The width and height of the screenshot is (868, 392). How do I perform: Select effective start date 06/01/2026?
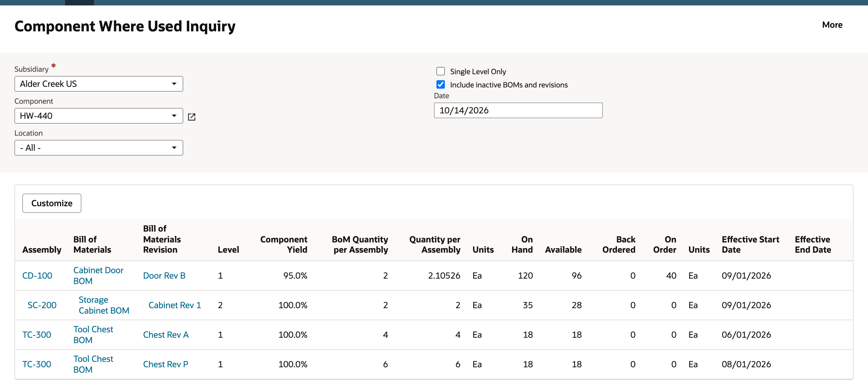746,335
